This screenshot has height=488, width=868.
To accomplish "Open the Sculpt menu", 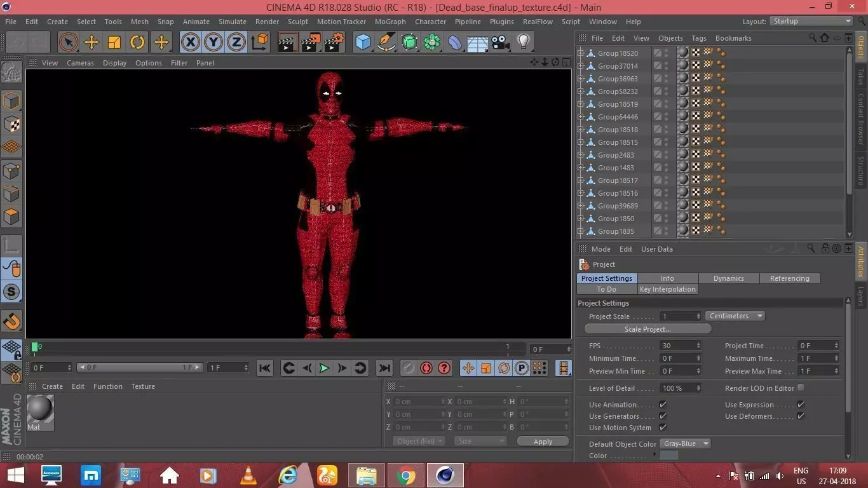I will 297,22.
